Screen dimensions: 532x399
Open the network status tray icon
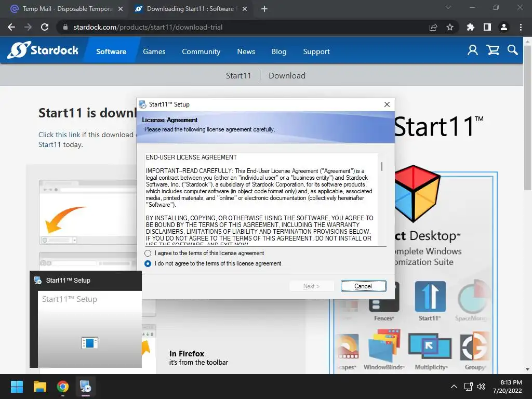[469, 387]
